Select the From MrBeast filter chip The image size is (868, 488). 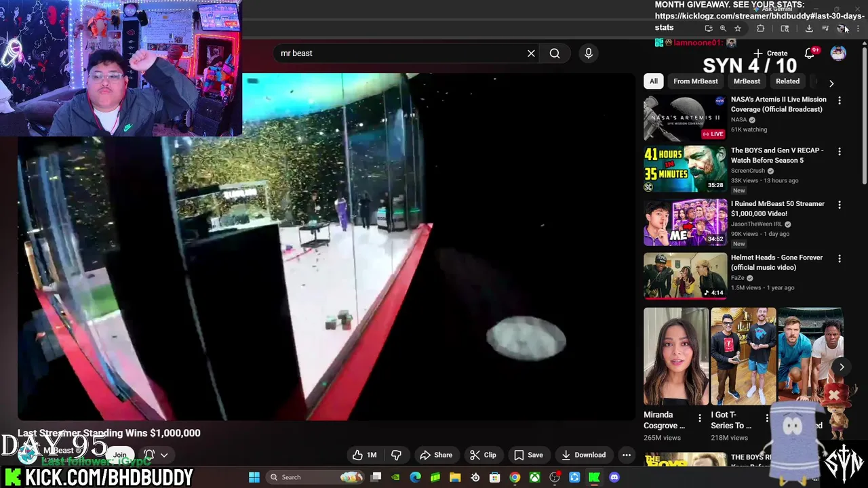pyautogui.click(x=695, y=81)
